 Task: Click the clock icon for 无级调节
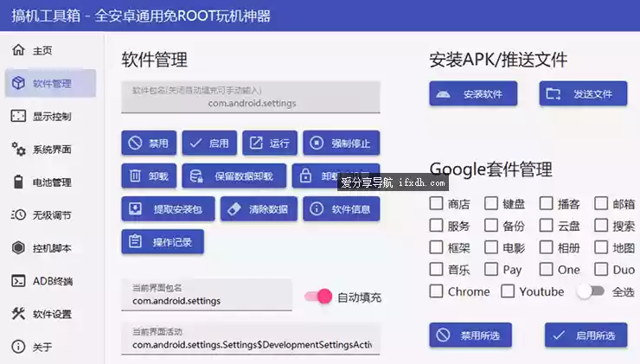tap(18, 214)
